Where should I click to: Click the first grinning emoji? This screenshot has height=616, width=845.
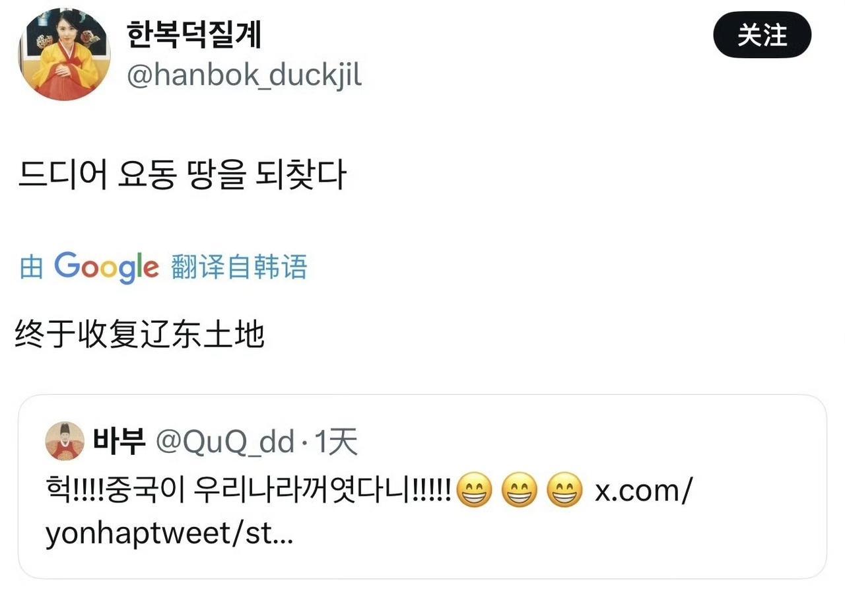(x=474, y=491)
